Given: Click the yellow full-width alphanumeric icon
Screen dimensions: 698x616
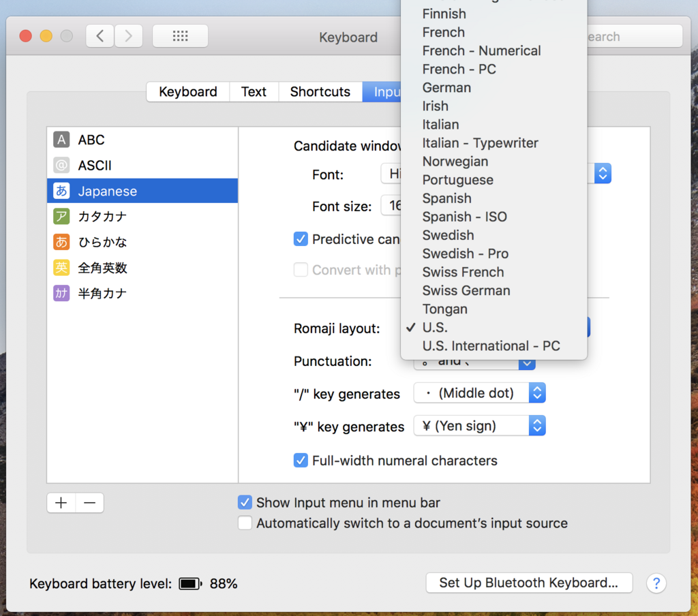Looking at the screenshot, I should pos(61,268).
